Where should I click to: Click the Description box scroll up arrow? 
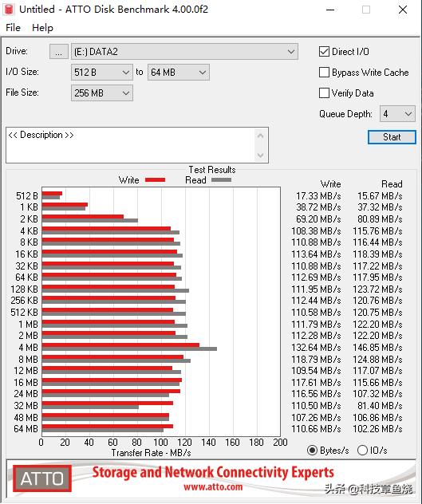pyautogui.click(x=261, y=136)
